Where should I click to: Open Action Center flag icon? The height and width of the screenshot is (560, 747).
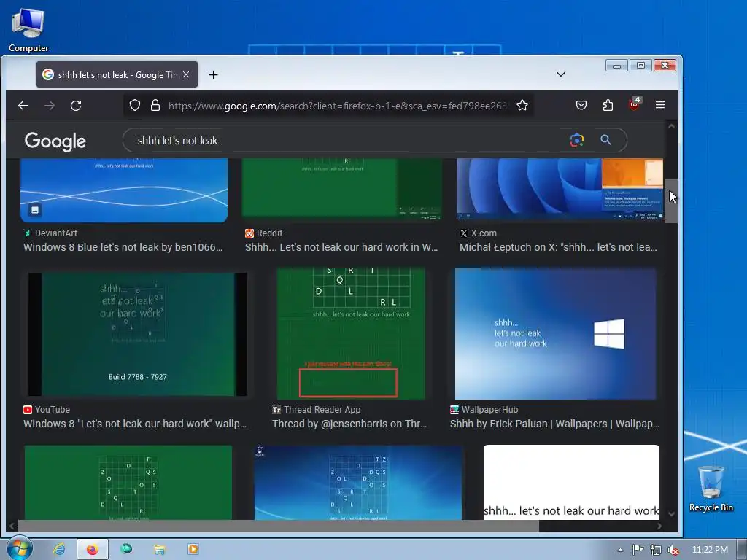(x=638, y=550)
